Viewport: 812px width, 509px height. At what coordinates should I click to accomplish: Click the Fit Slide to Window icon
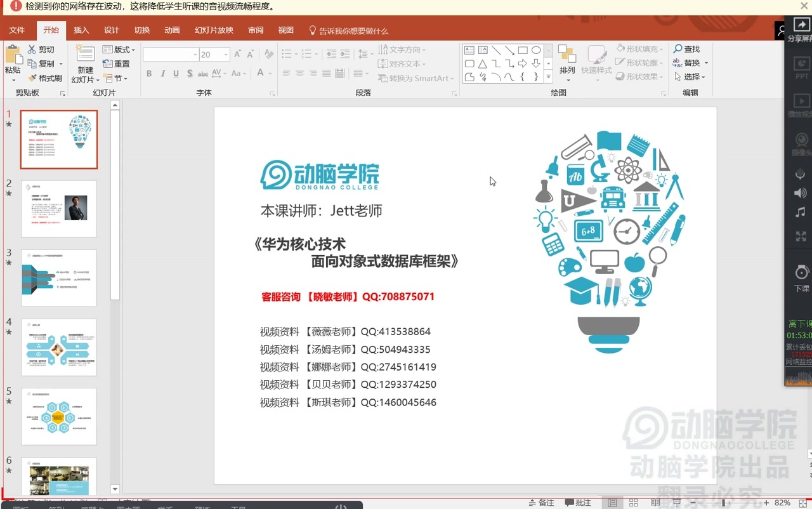pos(802,503)
